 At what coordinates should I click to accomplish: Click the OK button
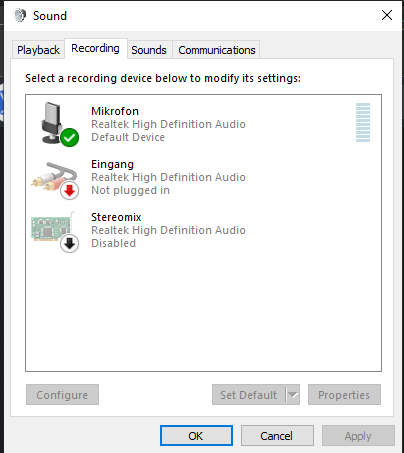pos(196,436)
